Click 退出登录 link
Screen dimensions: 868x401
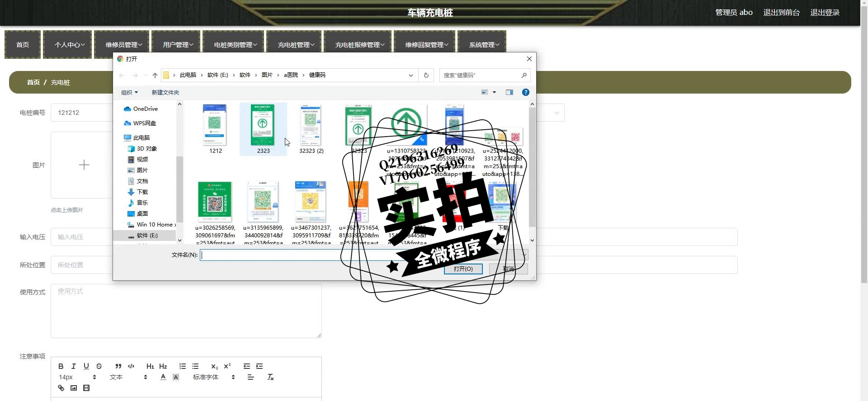tap(825, 13)
